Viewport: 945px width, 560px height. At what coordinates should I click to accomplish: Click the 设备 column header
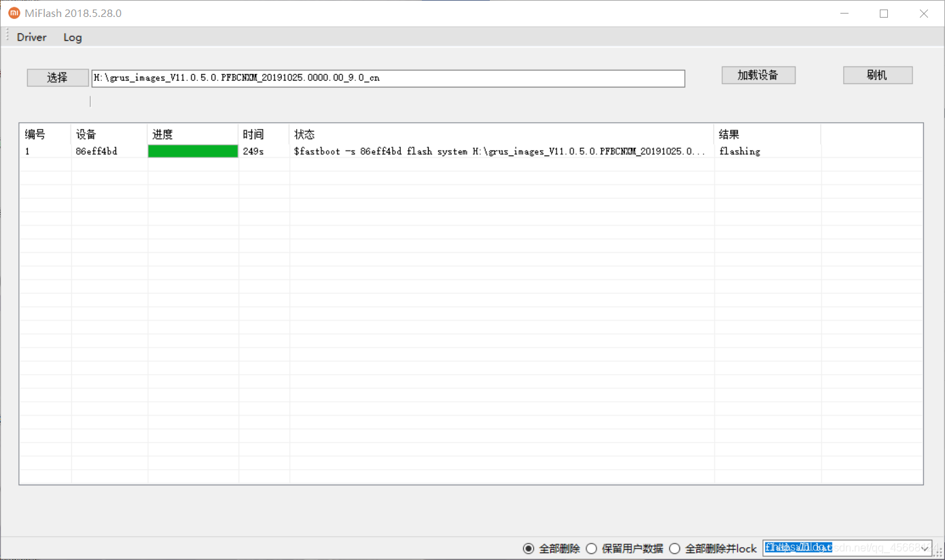(x=109, y=134)
